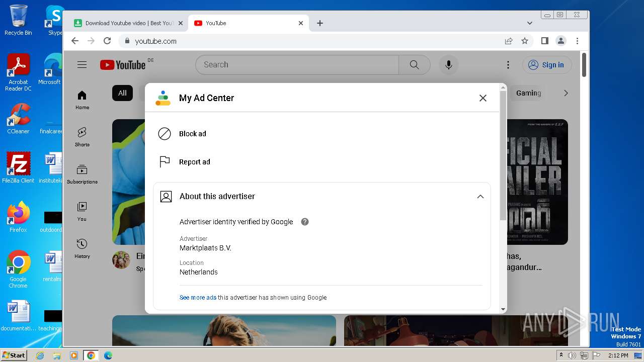This screenshot has width=644, height=362.
Task: Click the channel avatar under first video
Action: pyautogui.click(x=121, y=260)
